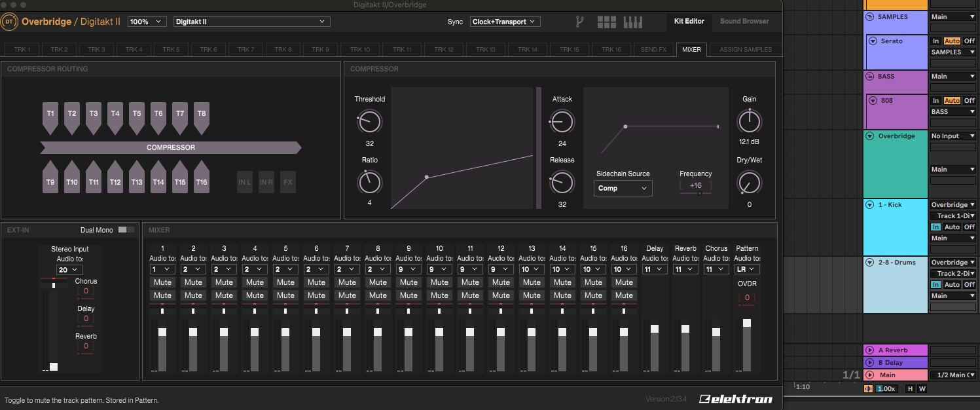Viewport: 980px width, 410px height.
Task: Switch to the TRK 1 tab
Action: pyautogui.click(x=22, y=50)
